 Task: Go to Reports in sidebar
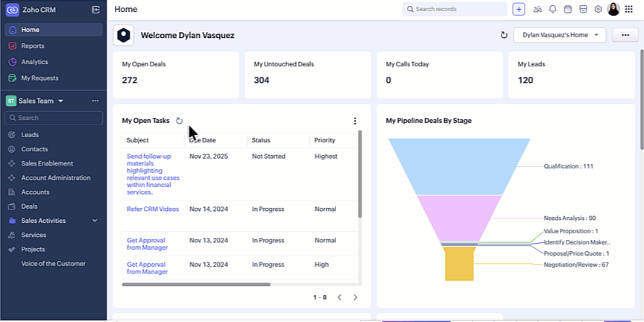(33, 45)
